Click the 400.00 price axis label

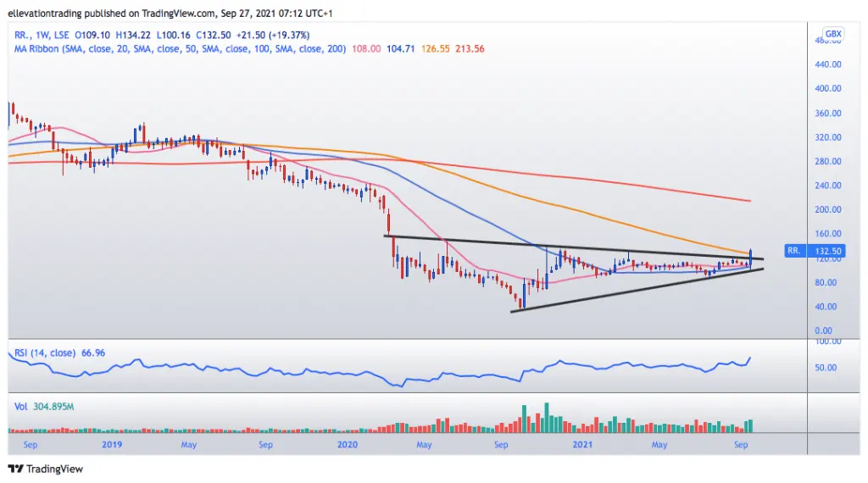tap(828, 88)
